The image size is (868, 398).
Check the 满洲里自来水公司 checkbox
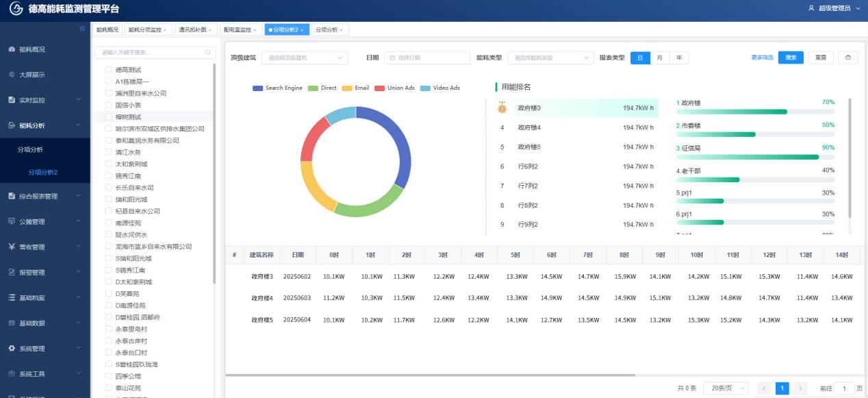pyautogui.click(x=108, y=93)
